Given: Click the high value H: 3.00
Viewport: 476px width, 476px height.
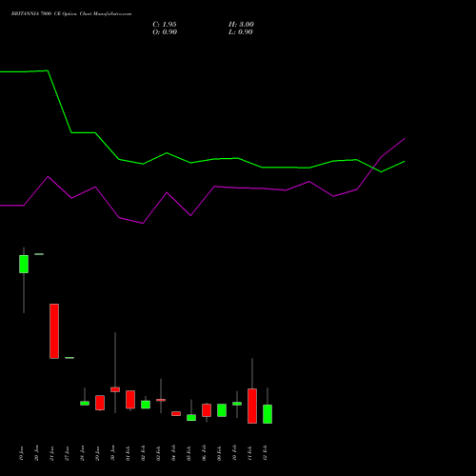Looking at the screenshot, I should 241,25.
